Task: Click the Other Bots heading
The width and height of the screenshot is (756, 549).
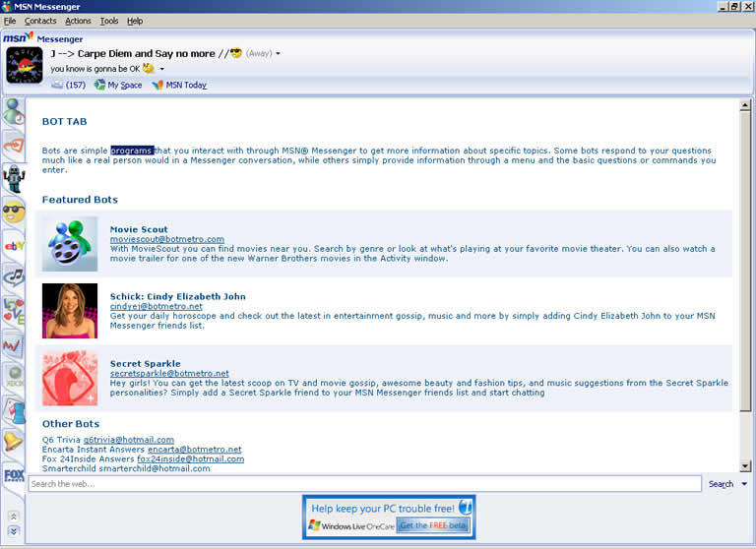Action: point(71,424)
